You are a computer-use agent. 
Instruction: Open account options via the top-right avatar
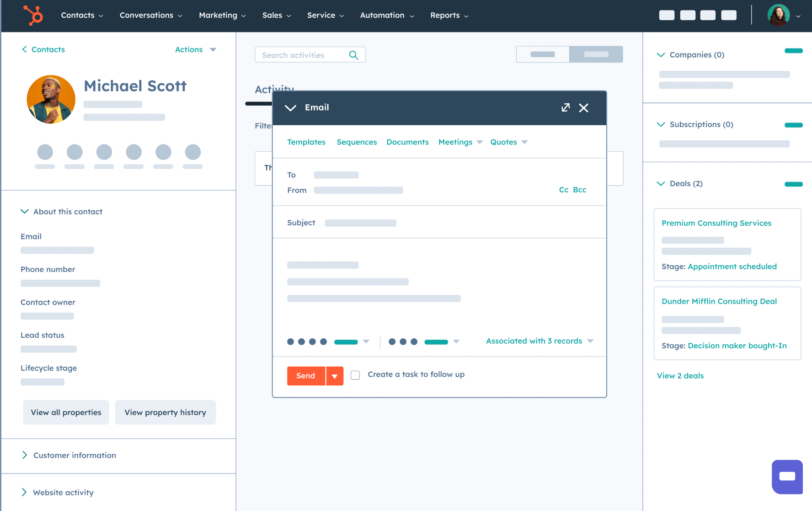coord(778,15)
